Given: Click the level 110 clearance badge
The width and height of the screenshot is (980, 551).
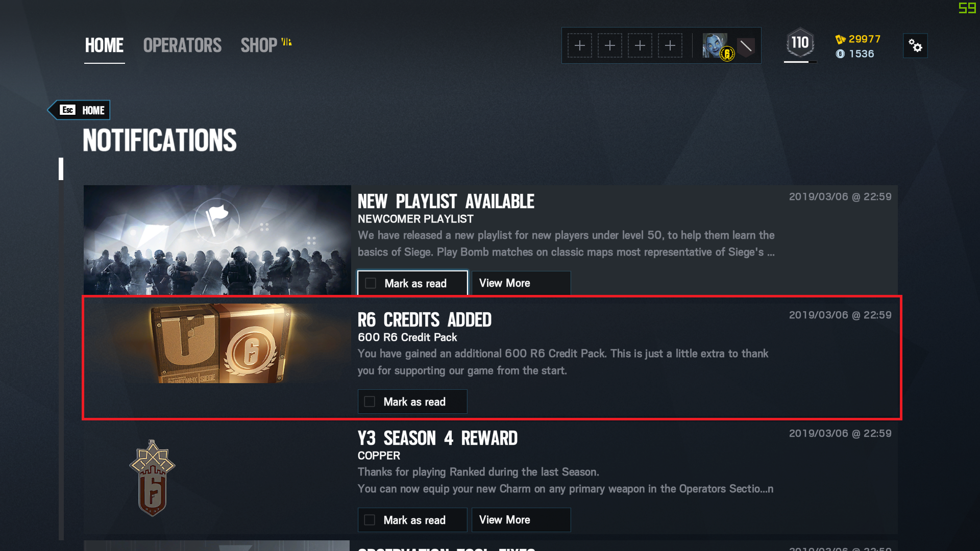Looking at the screenshot, I should click(x=800, y=43).
